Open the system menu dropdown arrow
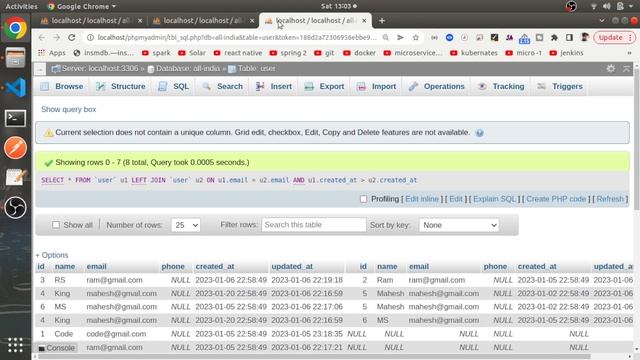The width and height of the screenshot is (640, 360). [x=631, y=6]
